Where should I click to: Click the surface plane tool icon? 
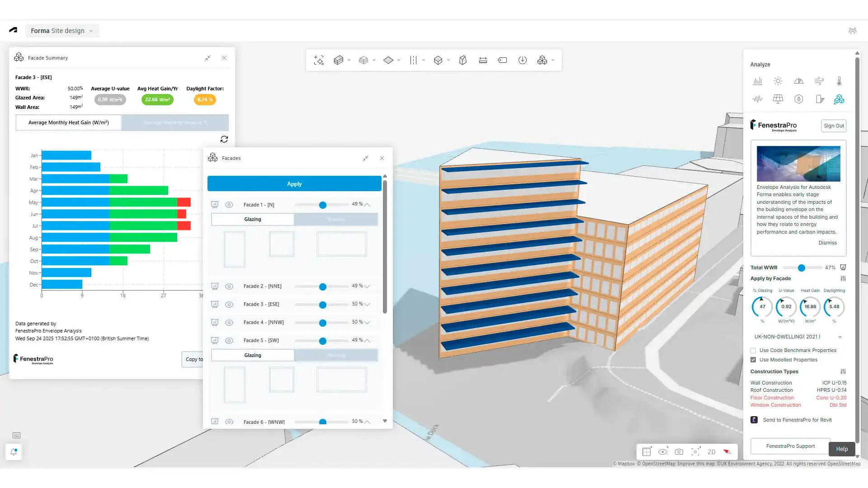[388, 60]
